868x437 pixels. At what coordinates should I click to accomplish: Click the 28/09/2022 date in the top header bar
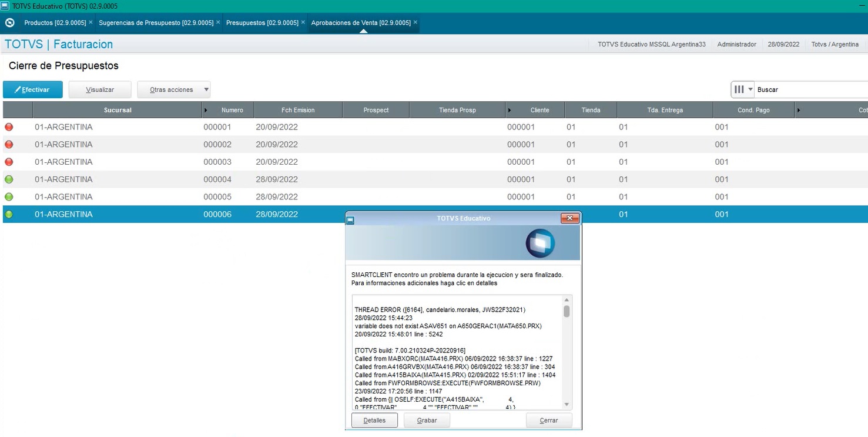pos(783,44)
